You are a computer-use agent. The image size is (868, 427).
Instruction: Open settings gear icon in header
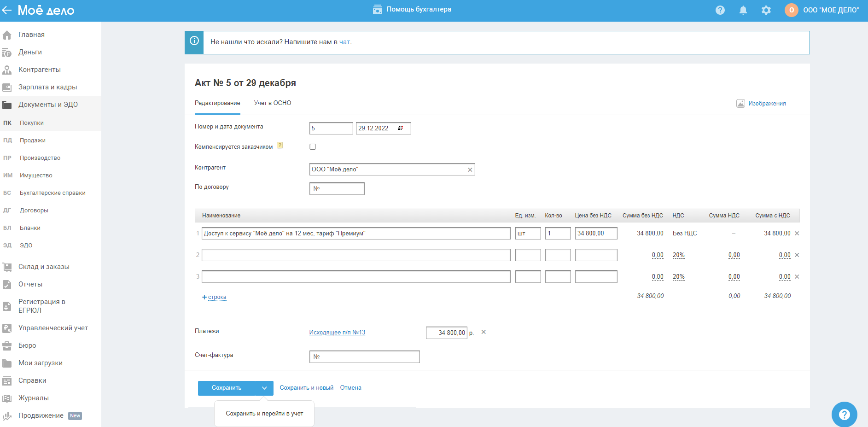pos(766,10)
